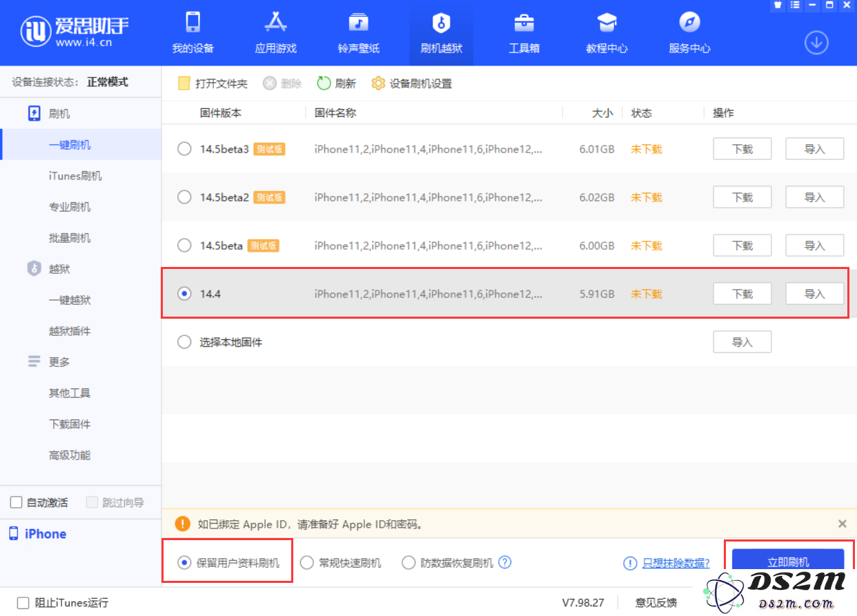The width and height of the screenshot is (857, 616).
Task: Select the 14.5beta firmware radio button
Action: (x=184, y=246)
